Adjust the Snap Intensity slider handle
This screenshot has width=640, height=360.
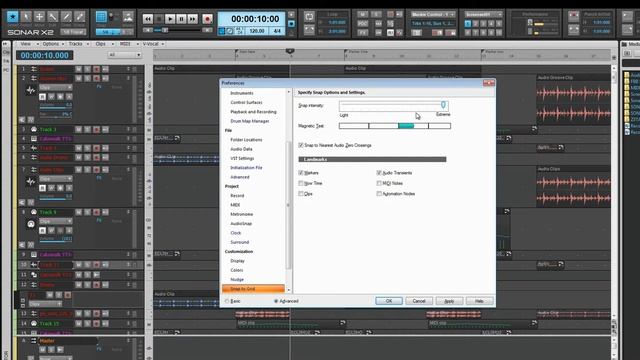(x=443, y=105)
